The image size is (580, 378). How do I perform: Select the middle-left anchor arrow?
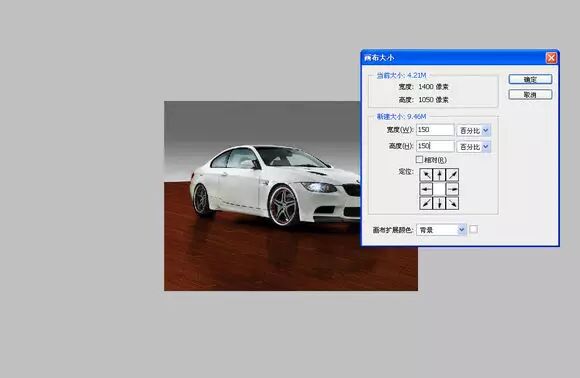[x=426, y=189]
